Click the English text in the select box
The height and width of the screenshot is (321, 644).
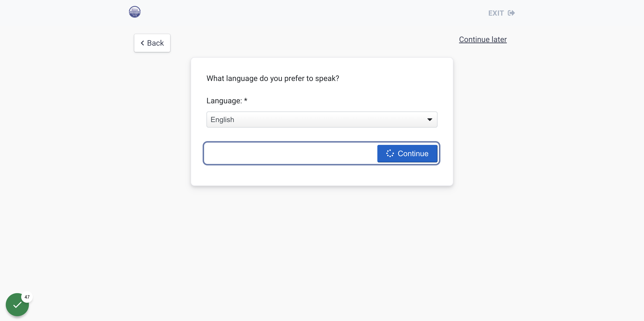[x=222, y=120]
